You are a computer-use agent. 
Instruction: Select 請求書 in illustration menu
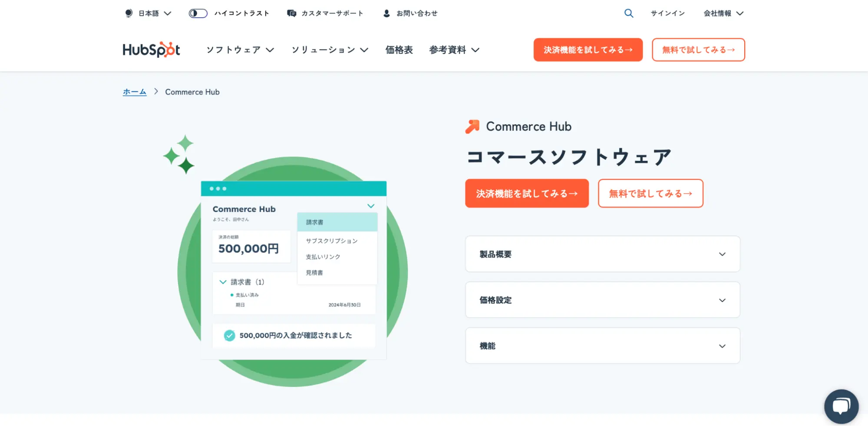(x=337, y=222)
